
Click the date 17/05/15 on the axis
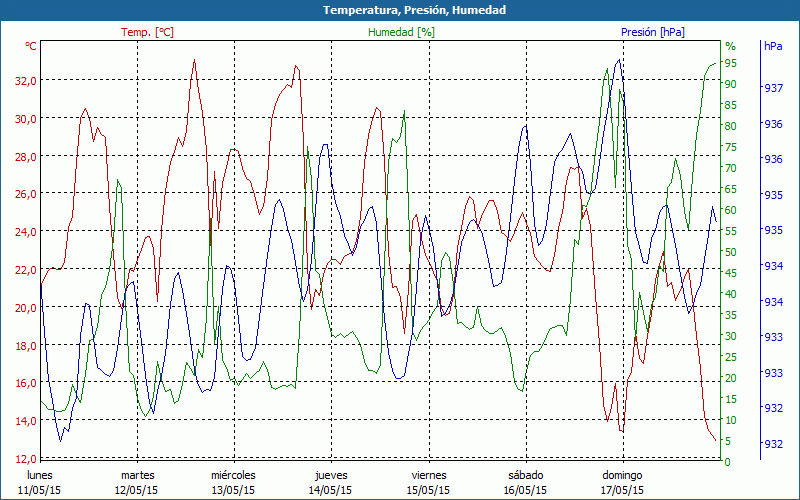pyautogui.click(x=622, y=490)
